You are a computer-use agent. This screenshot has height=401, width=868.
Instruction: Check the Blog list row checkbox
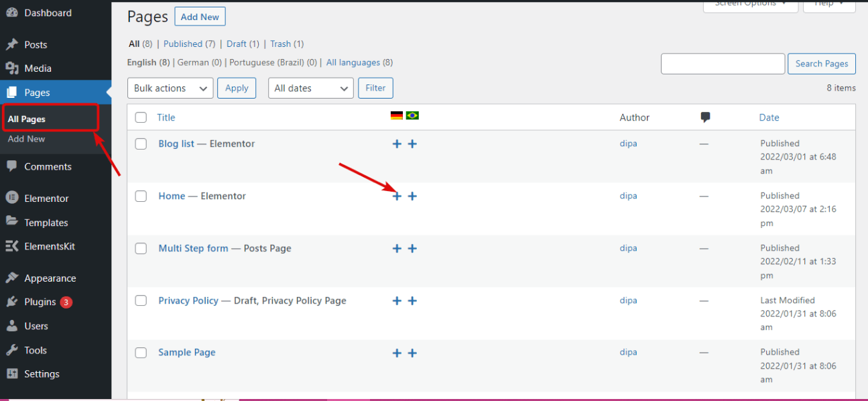pos(141,144)
